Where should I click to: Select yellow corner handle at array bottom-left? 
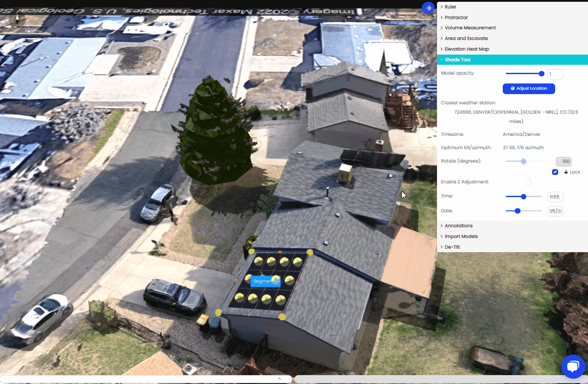(x=219, y=313)
